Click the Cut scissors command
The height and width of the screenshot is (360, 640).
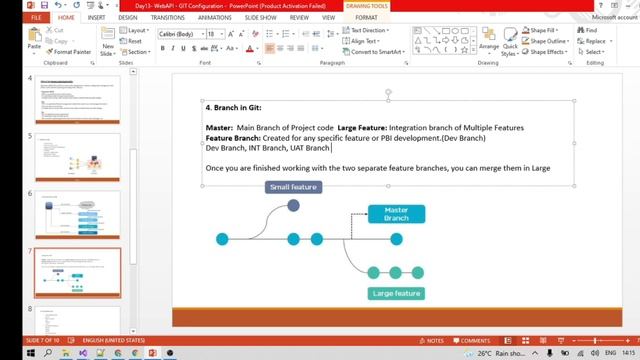click(x=55, y=30)
